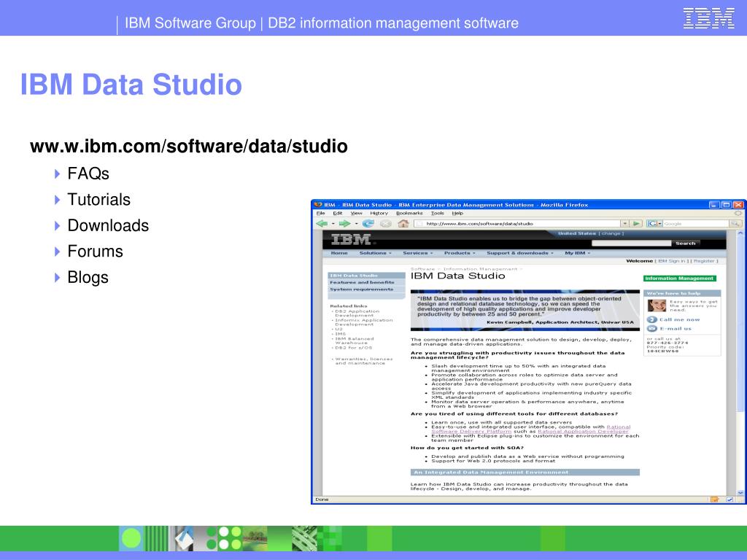
Task: Click the orange status bar icon in Firefox
Action: pyautogui.click(x=714, y=499)
